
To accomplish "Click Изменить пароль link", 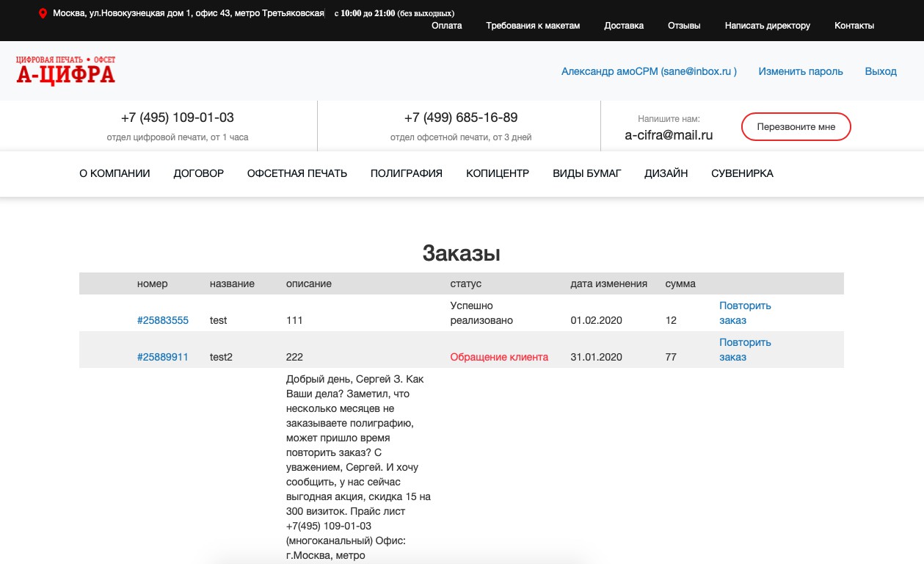I will point(801,71).
